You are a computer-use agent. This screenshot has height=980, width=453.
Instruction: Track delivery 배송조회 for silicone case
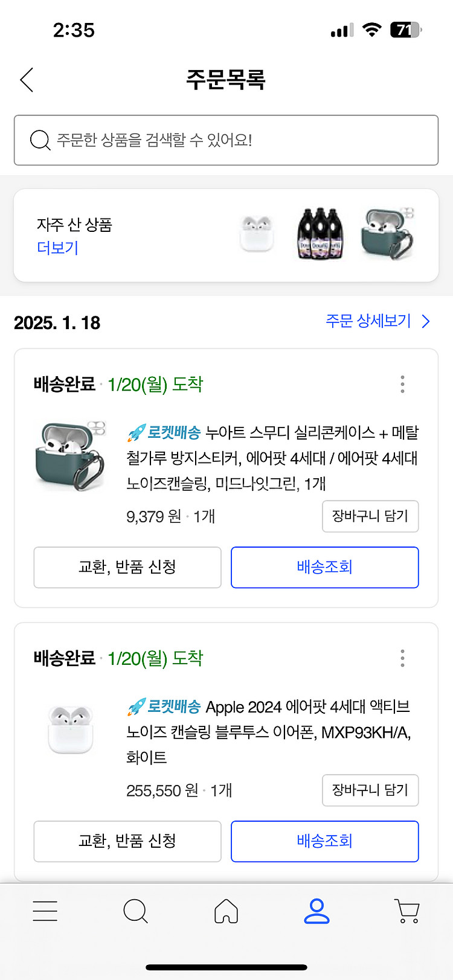(324, 567)
